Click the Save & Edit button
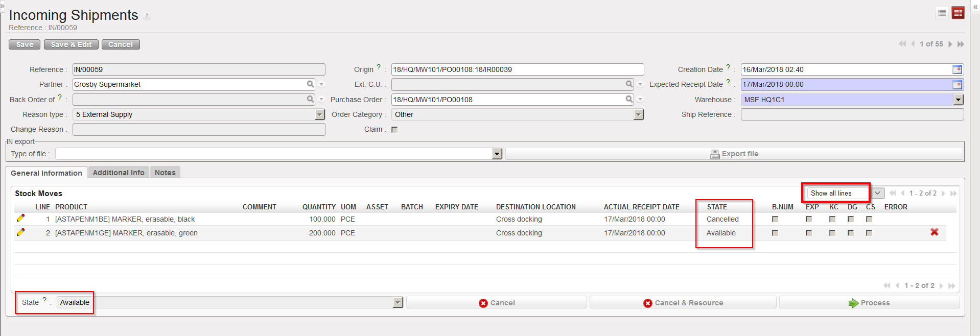980x336 pixels. click(71, 44)
